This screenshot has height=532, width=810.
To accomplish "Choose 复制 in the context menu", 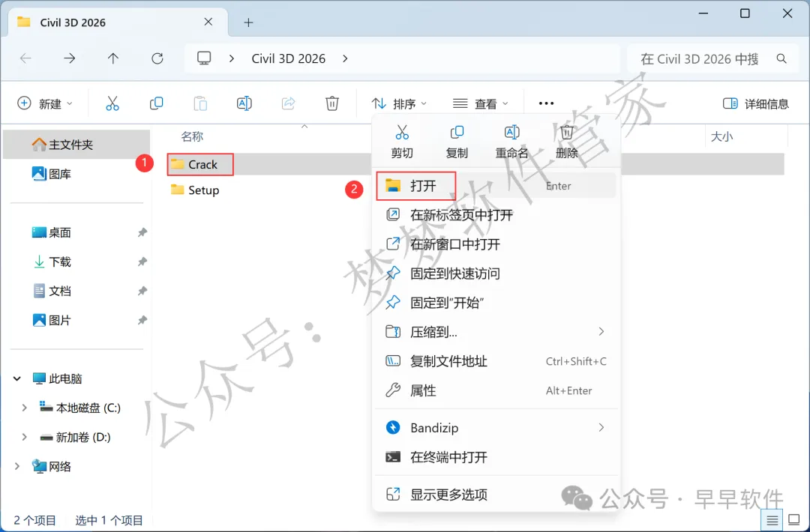I will tap(457, 142).
